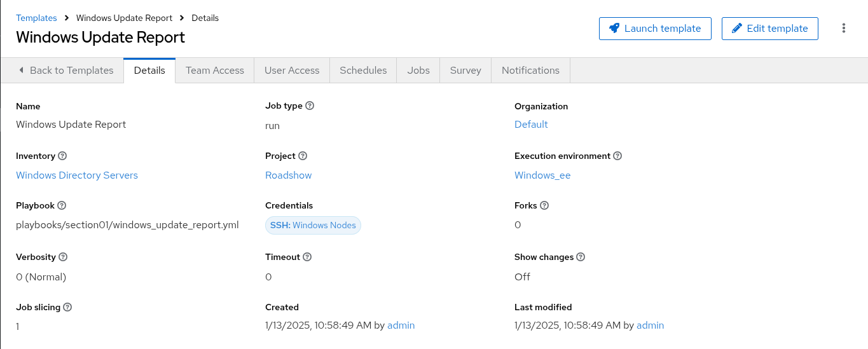
Task: Click the Edit template button
Action: [x=770, y=29]
